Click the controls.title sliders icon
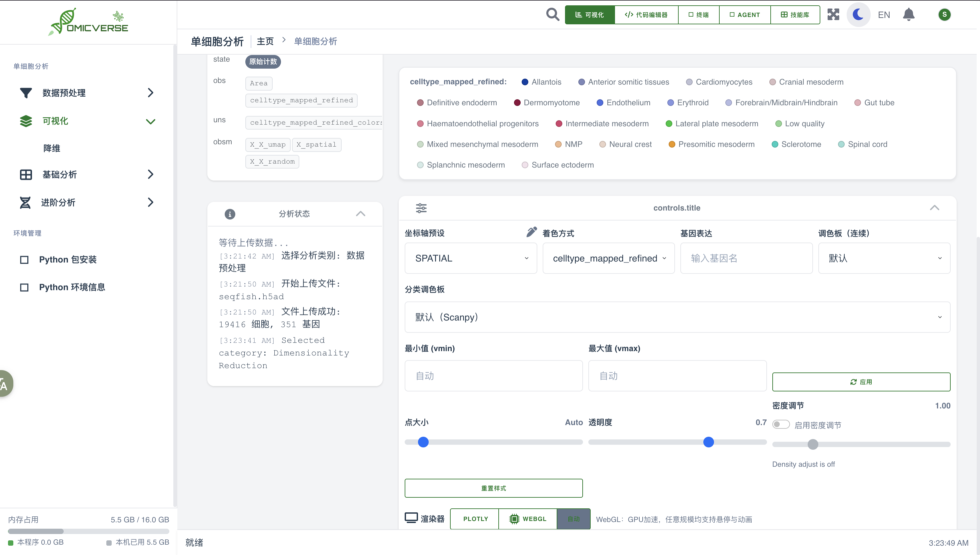The height and width of the screenshot is (555, 980). pos(421,208)
